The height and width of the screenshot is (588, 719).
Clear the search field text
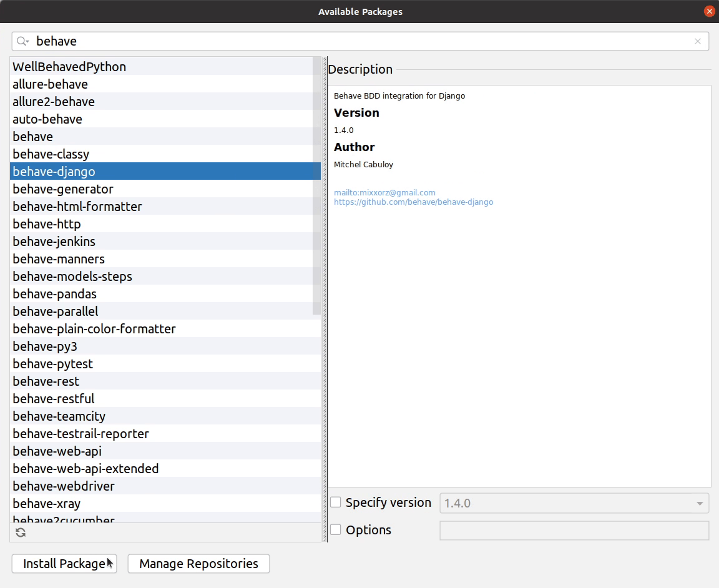697,41
